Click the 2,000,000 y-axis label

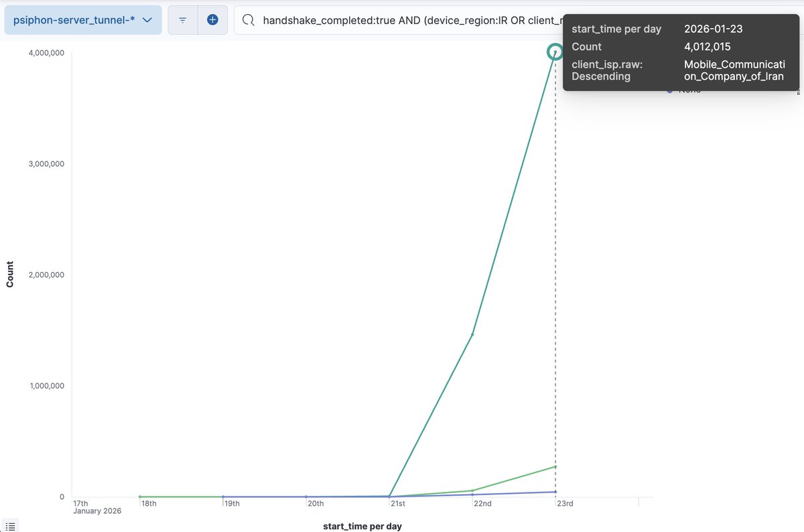tap(46, 275)
